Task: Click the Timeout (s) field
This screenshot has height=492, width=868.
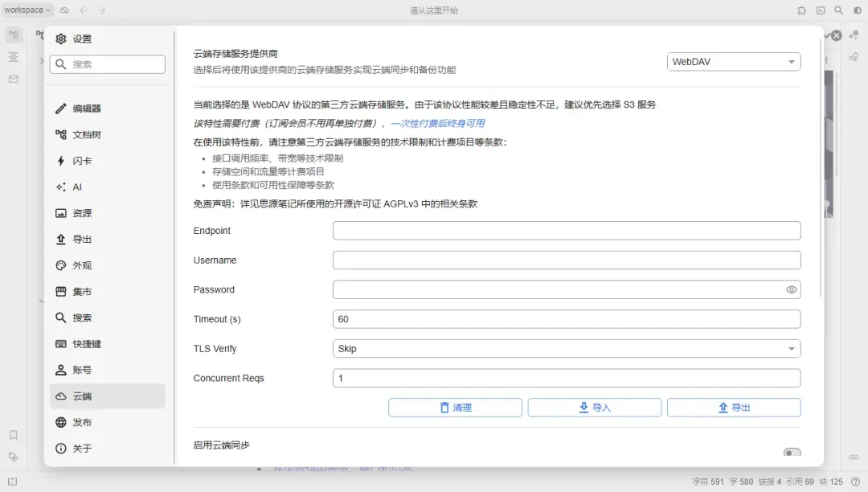Action: tap(567, 319)
